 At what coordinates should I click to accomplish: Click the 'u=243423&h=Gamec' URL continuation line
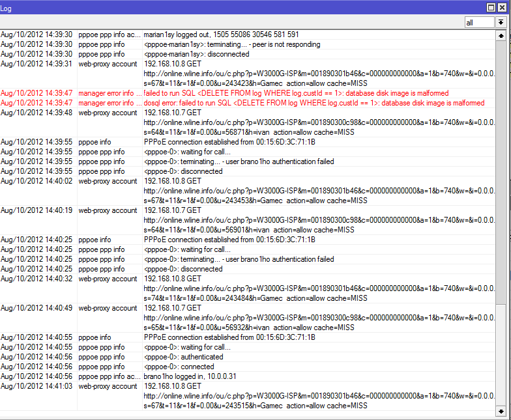click(x=255, y=83)
